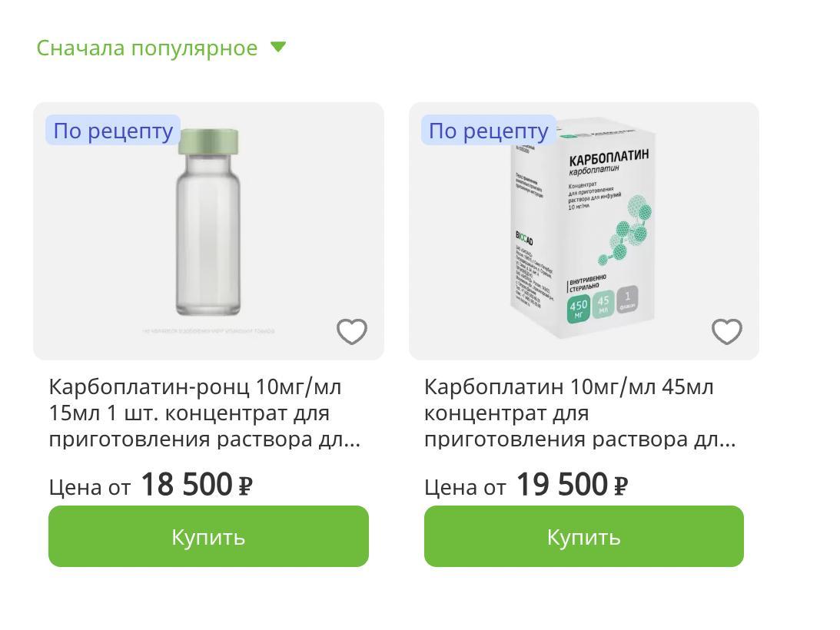Click the 19 500 price value
Screen dimensions: 840x630
pyautogui.click(x=561, y=485)
